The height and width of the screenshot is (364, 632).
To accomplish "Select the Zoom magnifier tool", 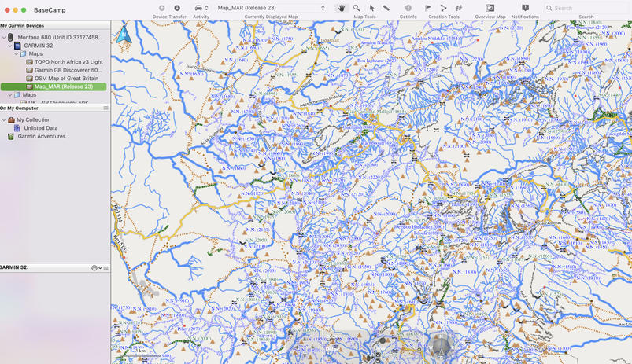I will [357, 8].
